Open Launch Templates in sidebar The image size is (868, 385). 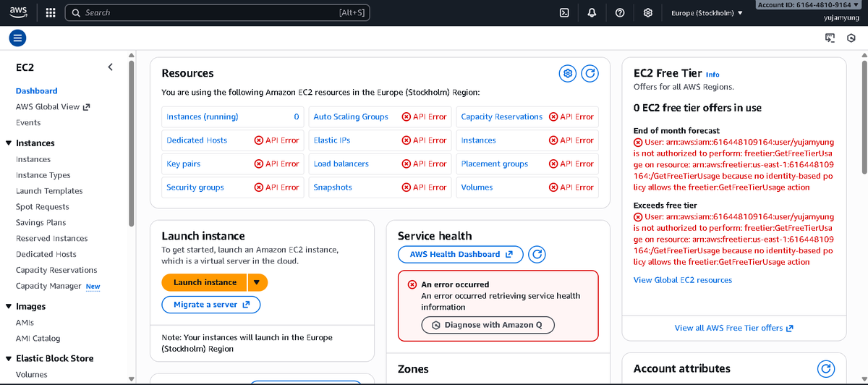click(x=49, y=191)
